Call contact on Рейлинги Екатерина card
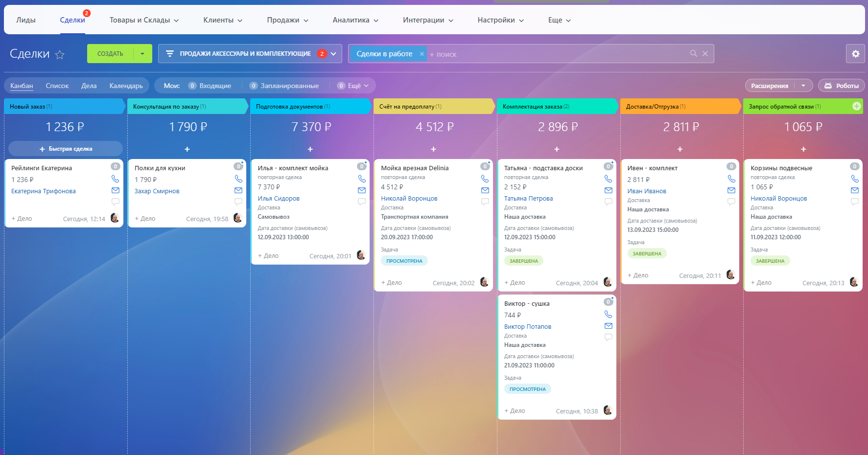 pos(116,179)
